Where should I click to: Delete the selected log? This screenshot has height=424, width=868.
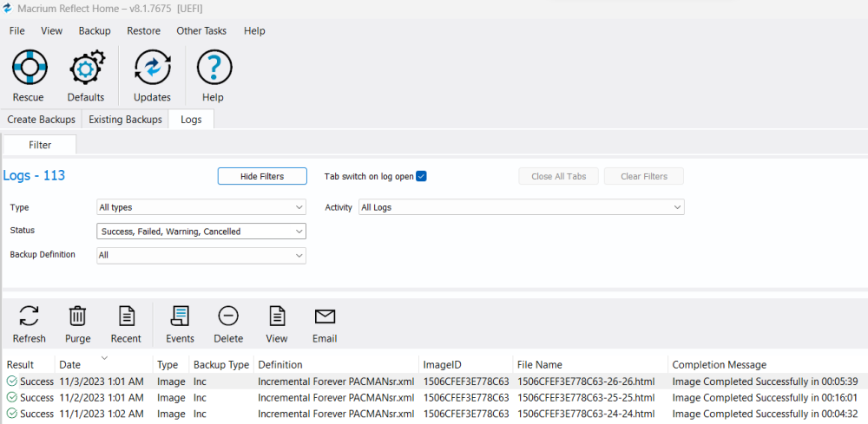point(228,324)
